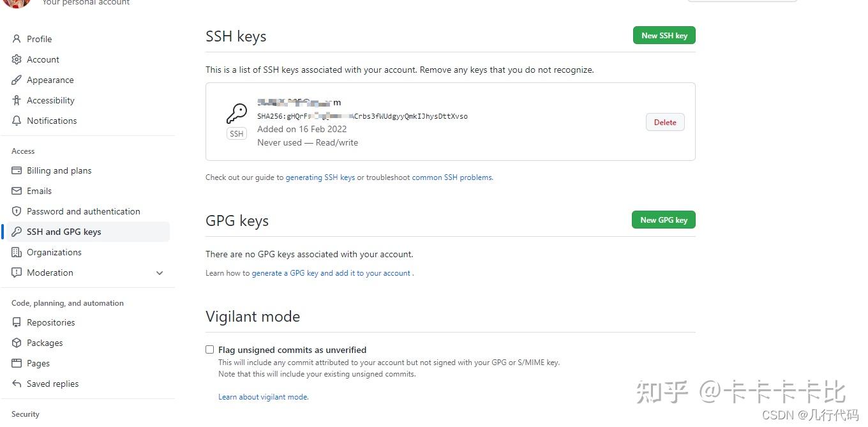Expand the Moderation section
The height and width of the screenshot is (427, 868).
click(x=160, y=273)
